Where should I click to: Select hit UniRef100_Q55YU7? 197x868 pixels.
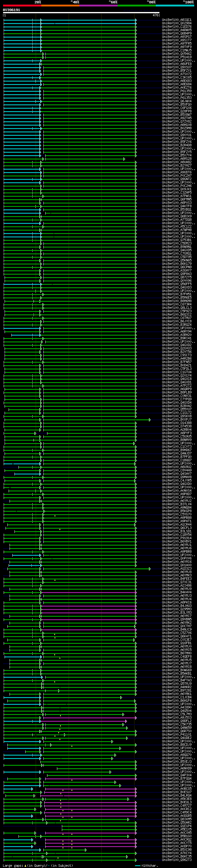[176, 410]
